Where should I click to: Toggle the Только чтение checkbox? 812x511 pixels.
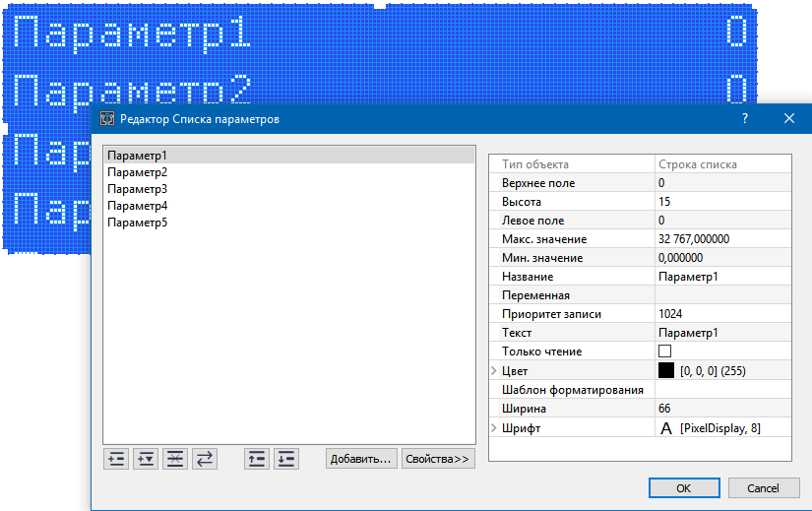click(x=665, y=351)
